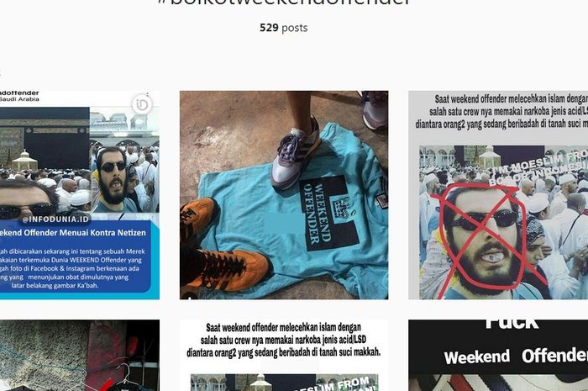Open the bottom-middle 'Saat weekend offender' post
This screenshot has width=588, height=391.
[x=284, y=356]
